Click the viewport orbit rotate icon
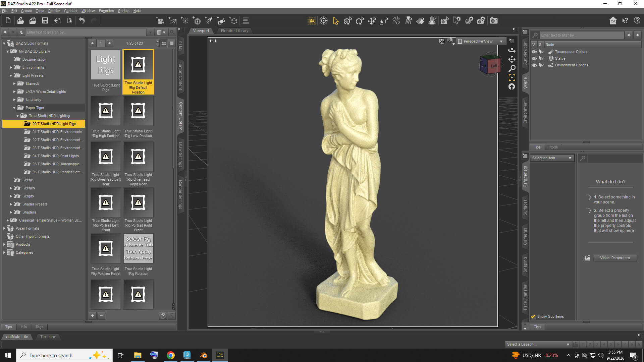 tap(512, 50)
